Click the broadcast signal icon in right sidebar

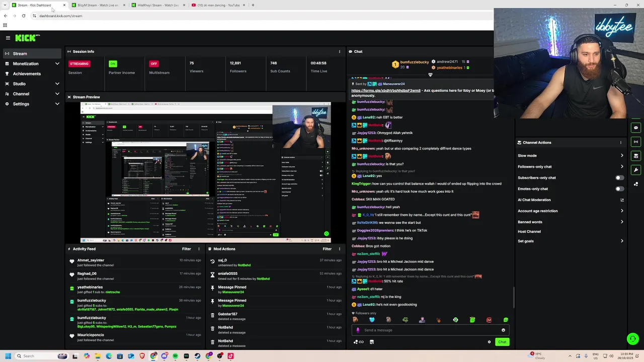coord(636,142)
